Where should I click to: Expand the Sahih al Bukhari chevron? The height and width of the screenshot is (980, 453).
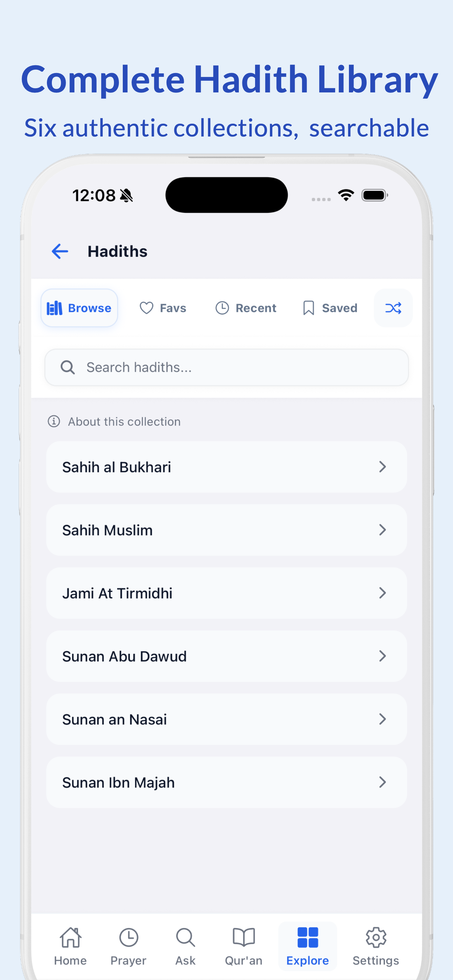click(383, 467)
